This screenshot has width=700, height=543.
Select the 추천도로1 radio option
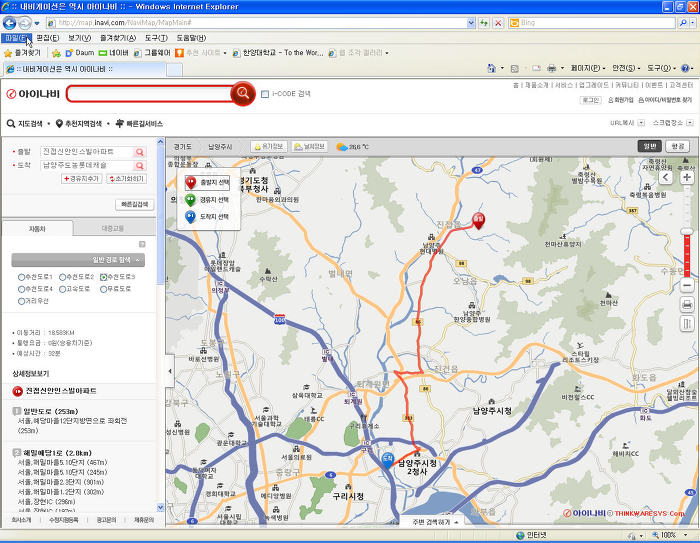20,277
